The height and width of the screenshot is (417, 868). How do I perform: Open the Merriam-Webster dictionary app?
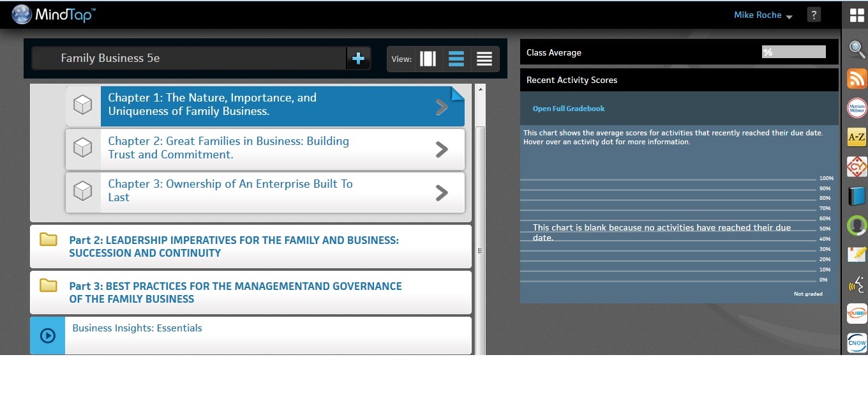(x=857, y=108)
